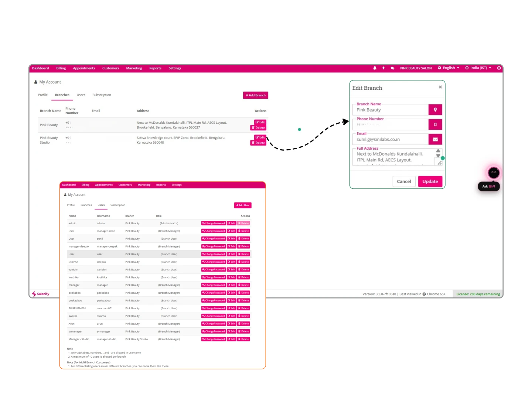Edit the Pink Beauty branch row
This screenshot has width=532, height=399.
260,122
